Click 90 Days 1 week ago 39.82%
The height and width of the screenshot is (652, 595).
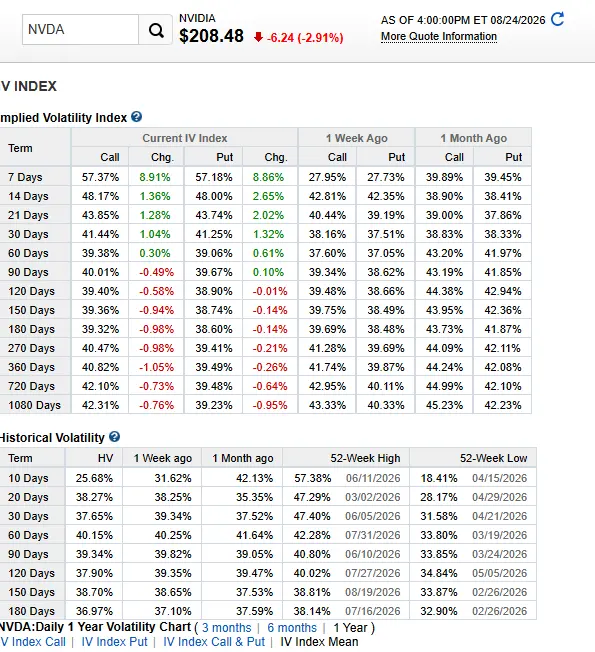click(173, 554)
